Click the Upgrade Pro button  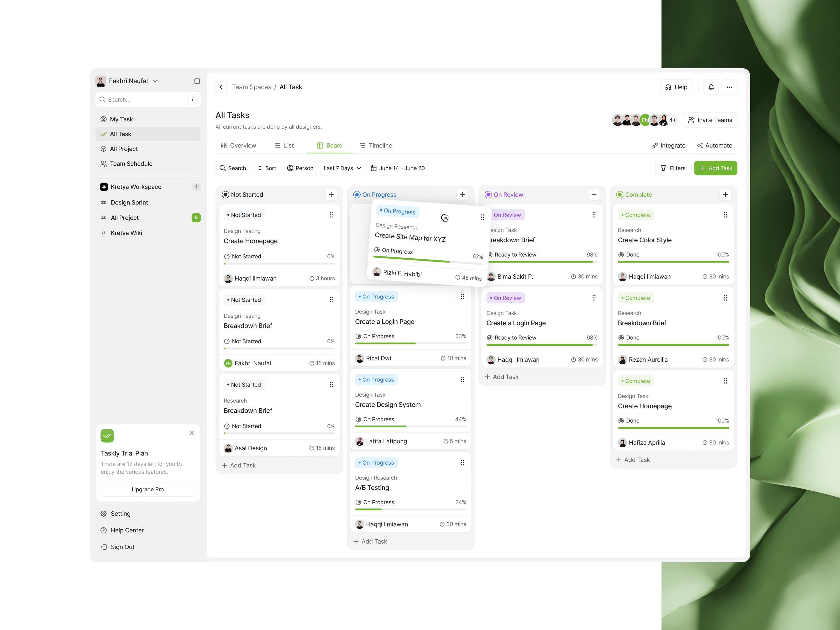[x=148, y=489]
